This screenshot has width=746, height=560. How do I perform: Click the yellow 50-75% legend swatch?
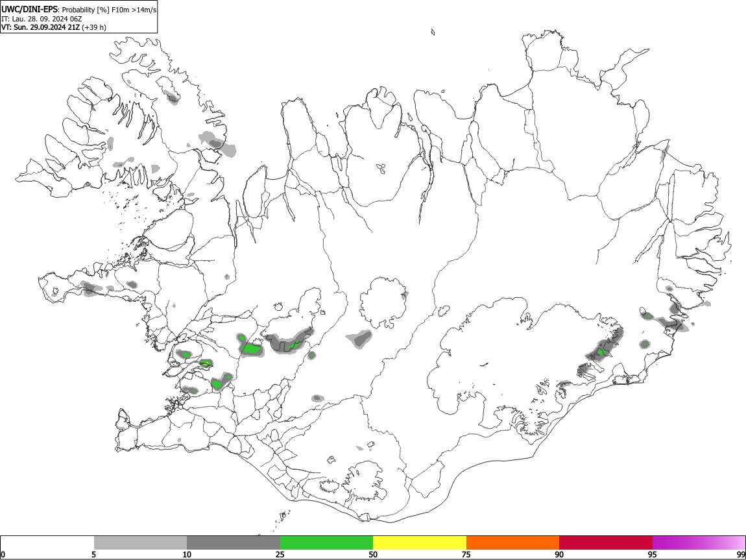coord(420,542)
